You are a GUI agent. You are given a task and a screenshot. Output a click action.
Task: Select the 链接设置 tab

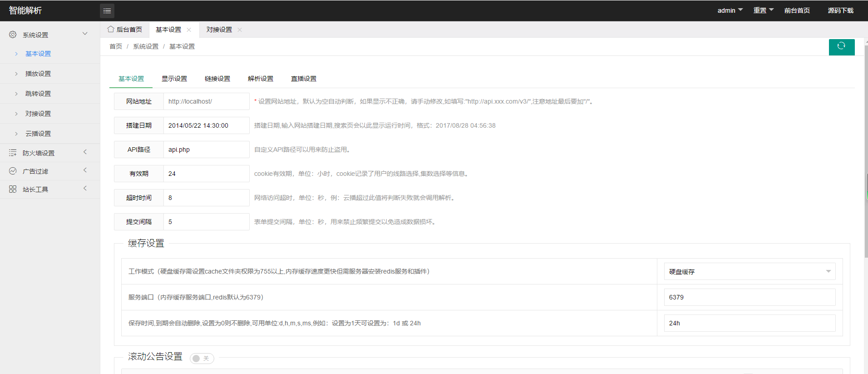point(217,79)
